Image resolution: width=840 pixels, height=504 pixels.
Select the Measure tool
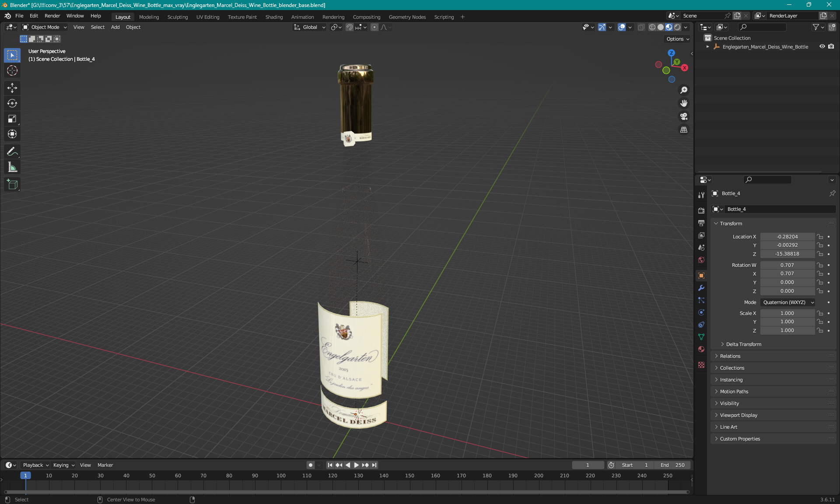point(12,167)
